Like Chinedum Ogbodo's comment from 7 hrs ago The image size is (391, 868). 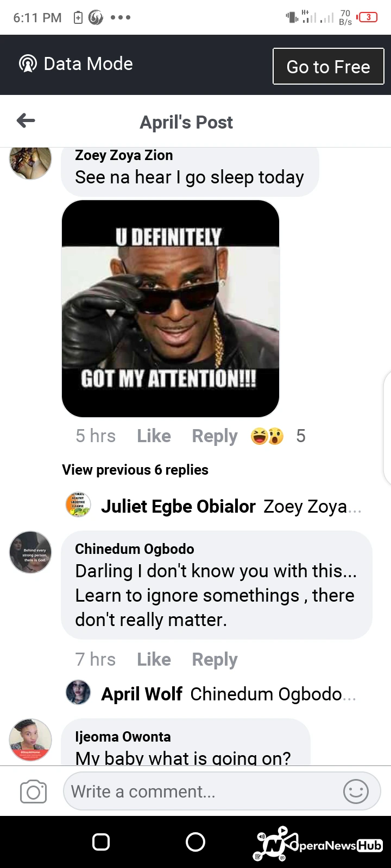154,660
